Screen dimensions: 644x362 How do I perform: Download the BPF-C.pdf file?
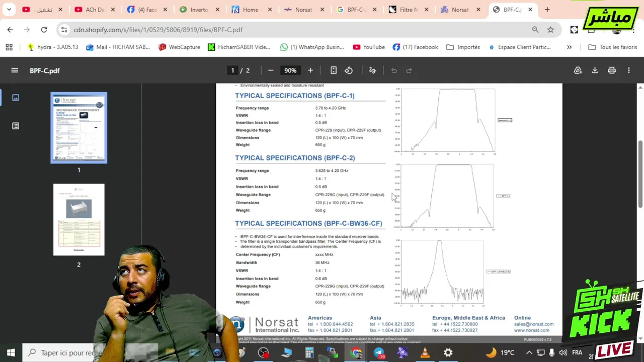pyautogui.click(x=595, y=70)
